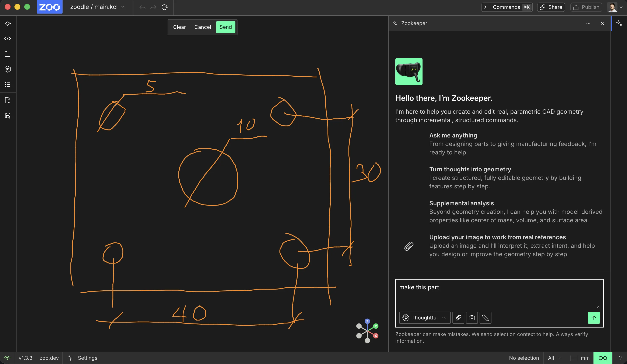
Task: Click the Share button
Action: coord(551,7)
